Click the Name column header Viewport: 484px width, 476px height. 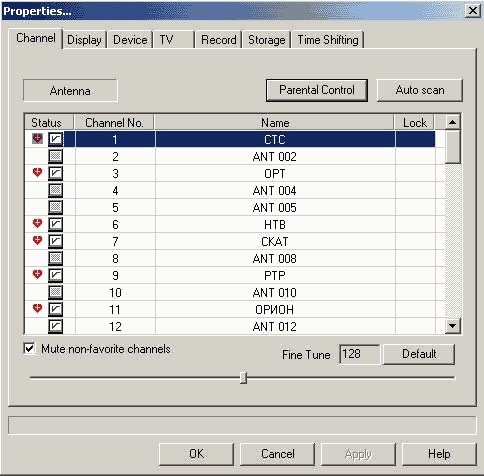point(274,122)
